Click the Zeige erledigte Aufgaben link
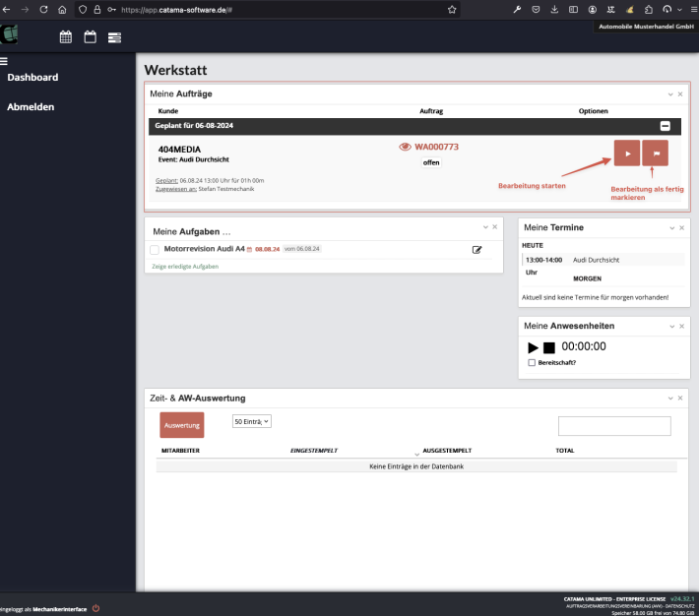The image size is (699, 616). coord(184,267)
